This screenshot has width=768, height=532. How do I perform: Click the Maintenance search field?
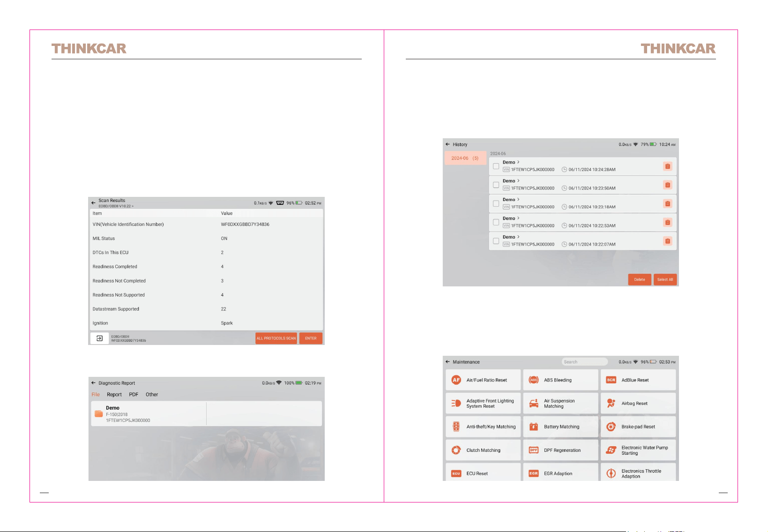(x=585, y=362)
